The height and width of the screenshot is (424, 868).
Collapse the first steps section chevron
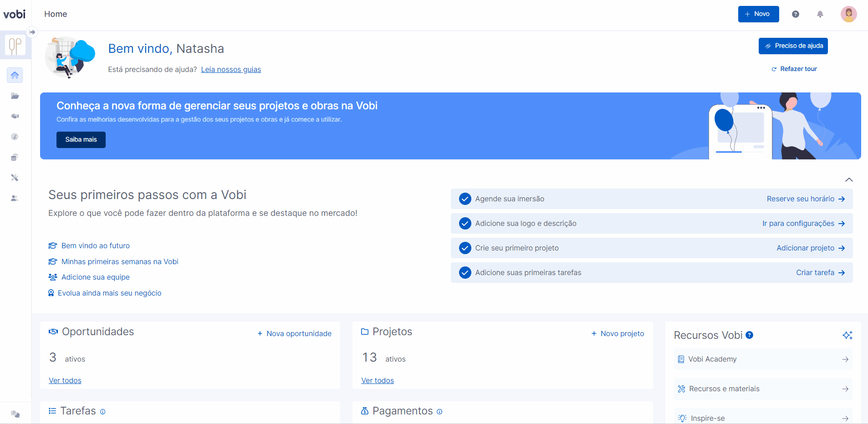coord(849,179)
